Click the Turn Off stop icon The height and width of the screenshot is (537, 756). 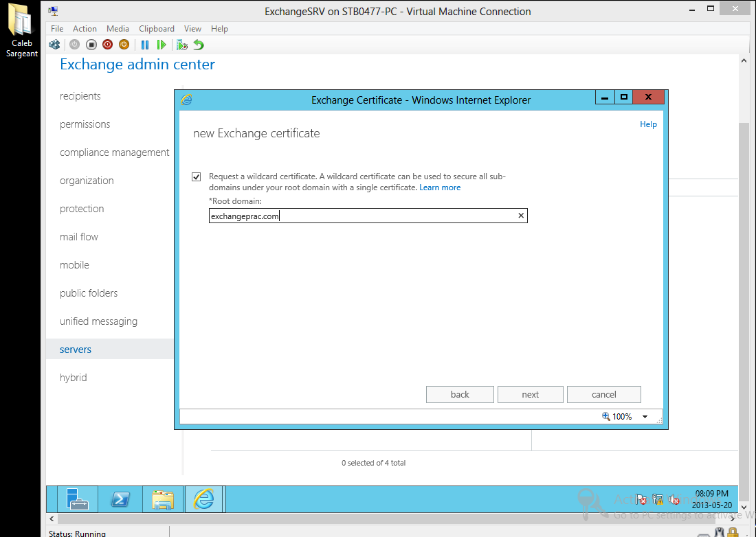pyautogui.click(x=91, y=45)
